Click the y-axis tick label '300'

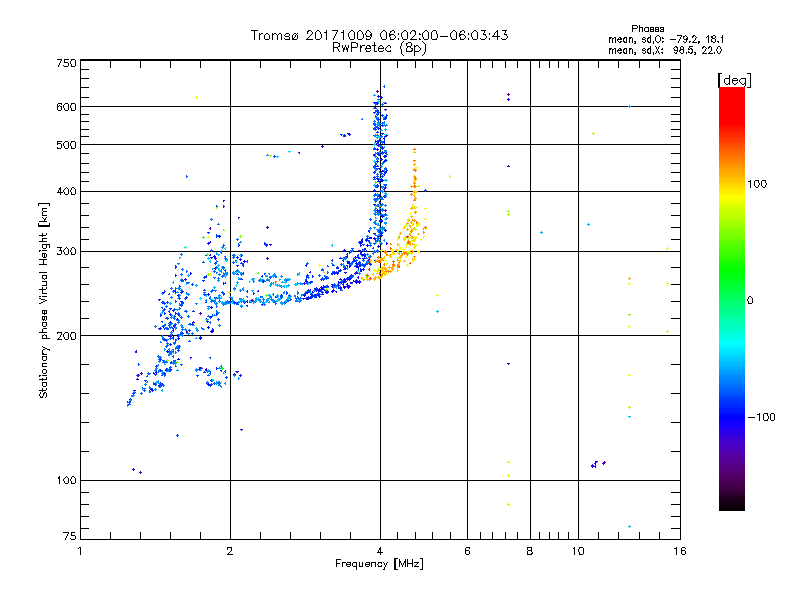[x=66, y=252]
